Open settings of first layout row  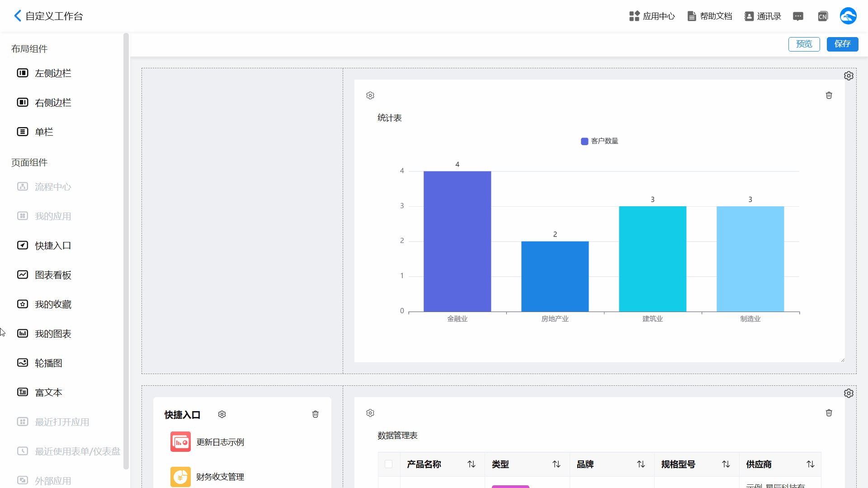pos(849,76)
